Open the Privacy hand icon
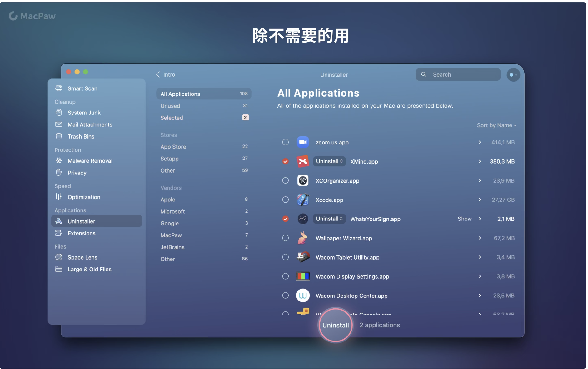Screen dimensions: 588x369 [59, 173]
